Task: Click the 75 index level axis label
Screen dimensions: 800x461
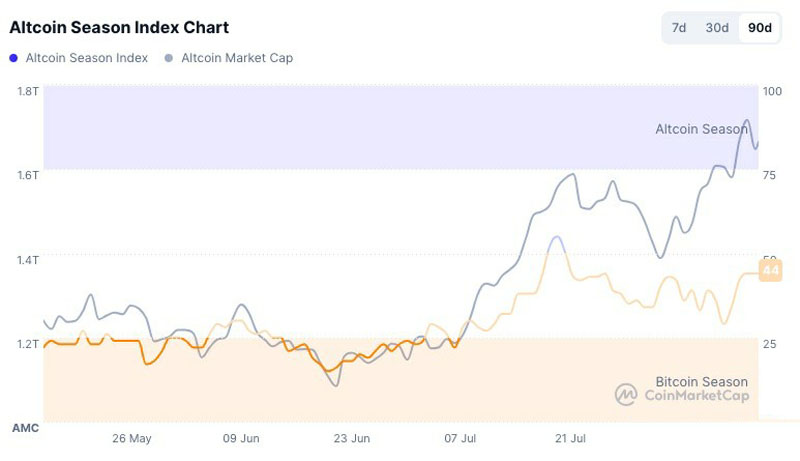Action: [x=770, y=175]
